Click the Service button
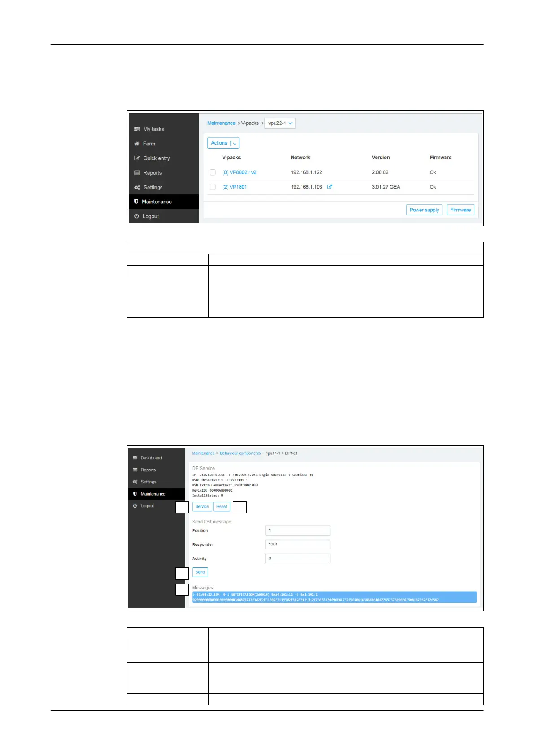Screen dimensions: 534x756 202,507
